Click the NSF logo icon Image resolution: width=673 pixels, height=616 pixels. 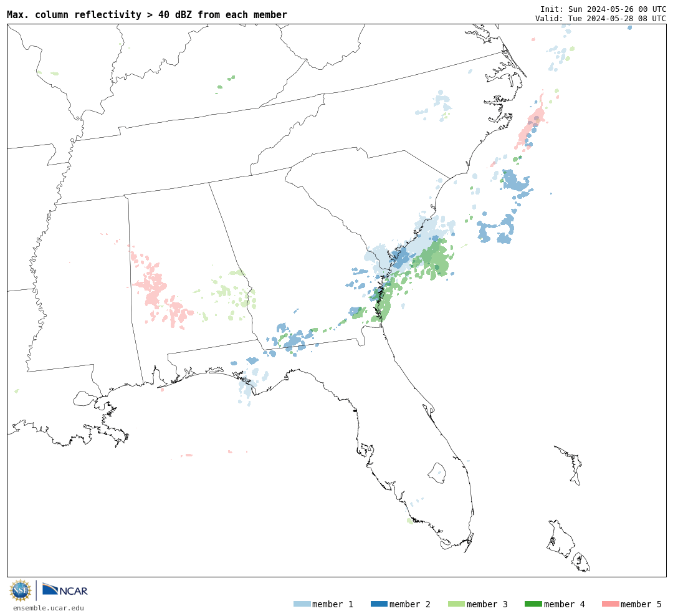21,590
